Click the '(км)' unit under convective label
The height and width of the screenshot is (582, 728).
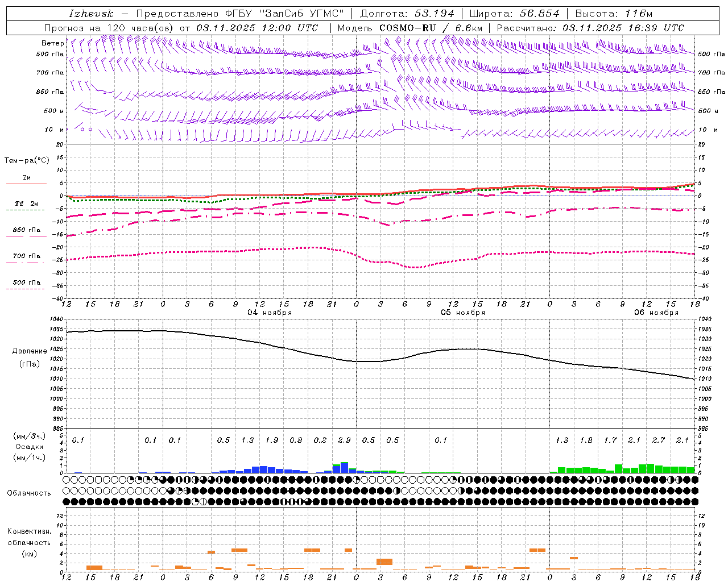click(30, 554)
